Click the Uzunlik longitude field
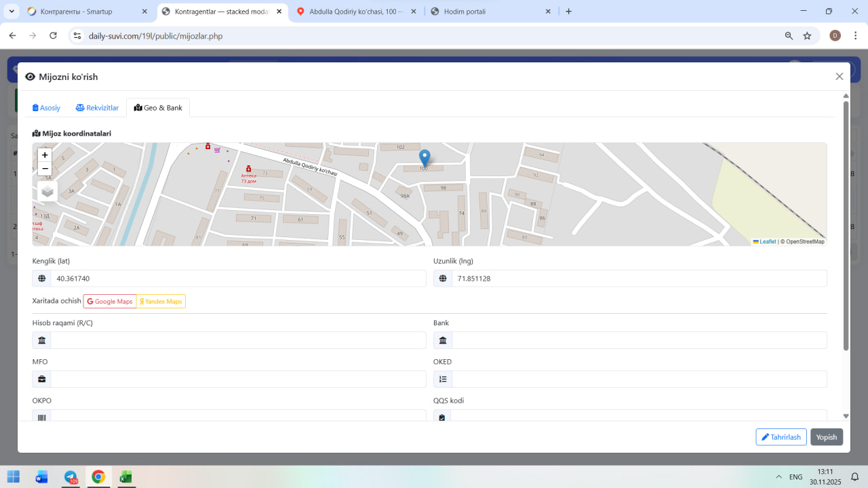 tap(639, 279)
